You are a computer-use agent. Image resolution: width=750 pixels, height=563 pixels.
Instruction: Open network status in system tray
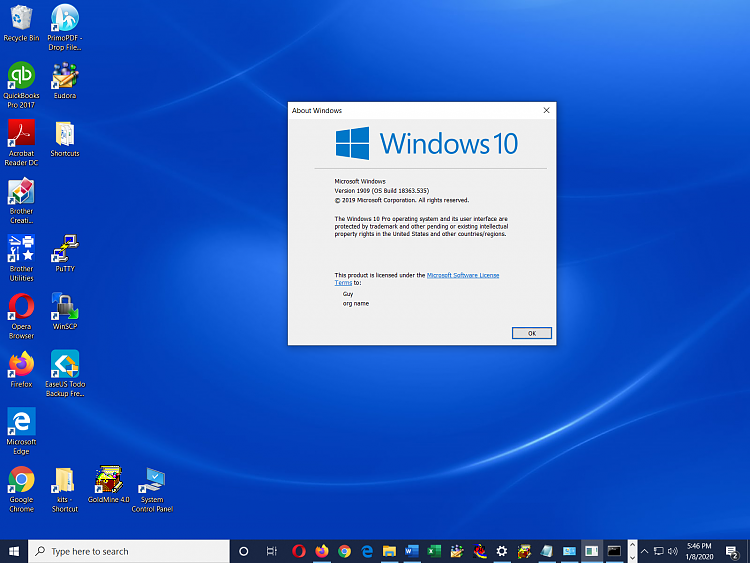click(x=659, y=552)
